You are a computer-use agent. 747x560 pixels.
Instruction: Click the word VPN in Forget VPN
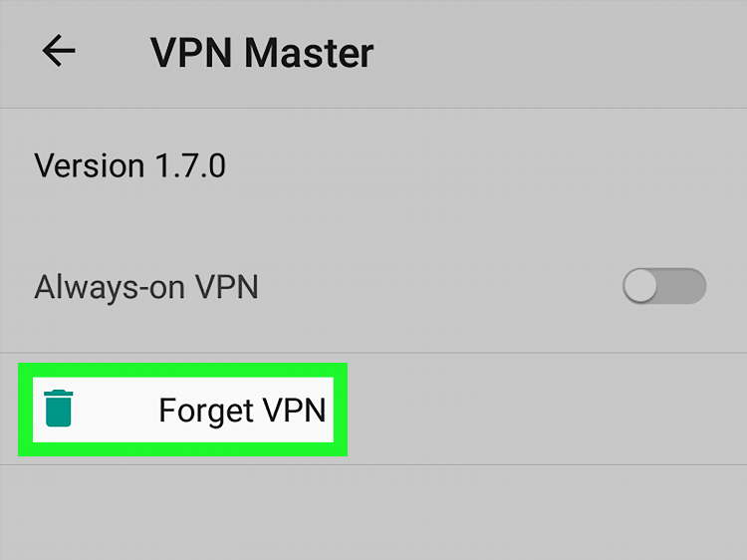point(295,410)
